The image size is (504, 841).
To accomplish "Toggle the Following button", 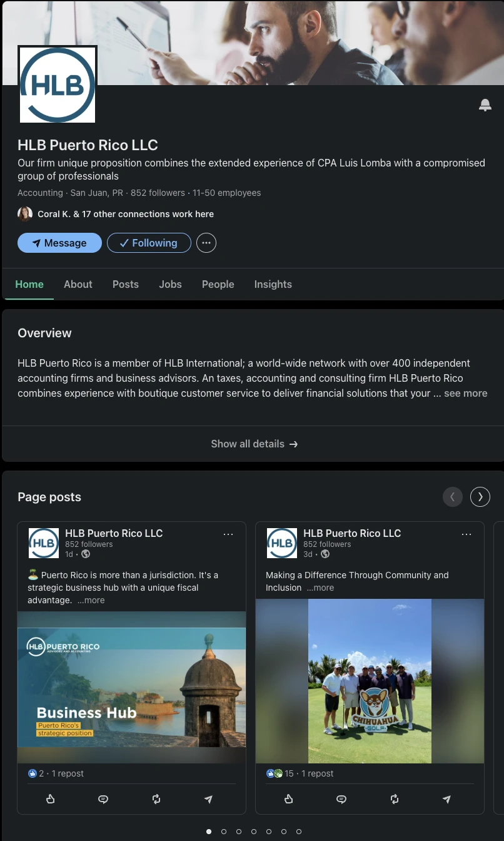I will tap(149, 243).
